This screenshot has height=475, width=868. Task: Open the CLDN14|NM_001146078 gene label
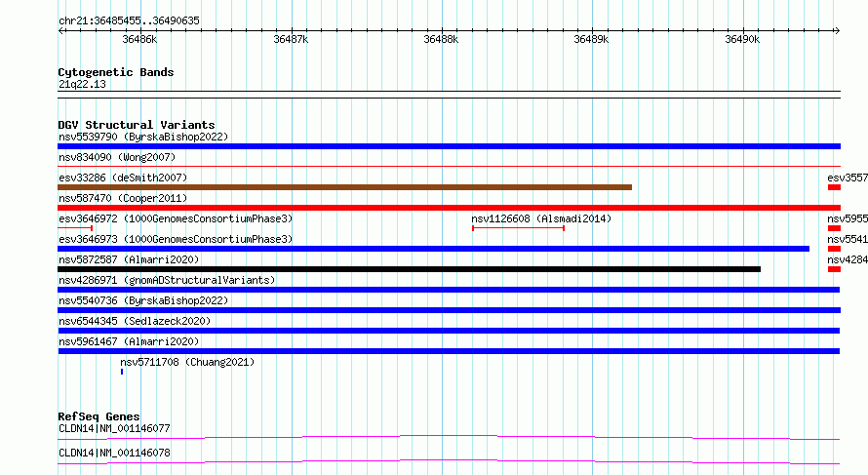point(114,453)
